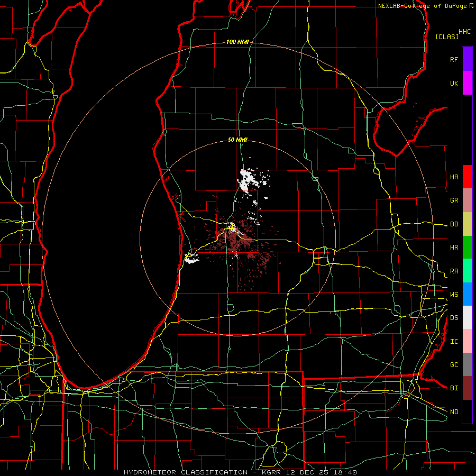
Task: Click the [CLAS] legend heading
Action: tap(447, 36)
